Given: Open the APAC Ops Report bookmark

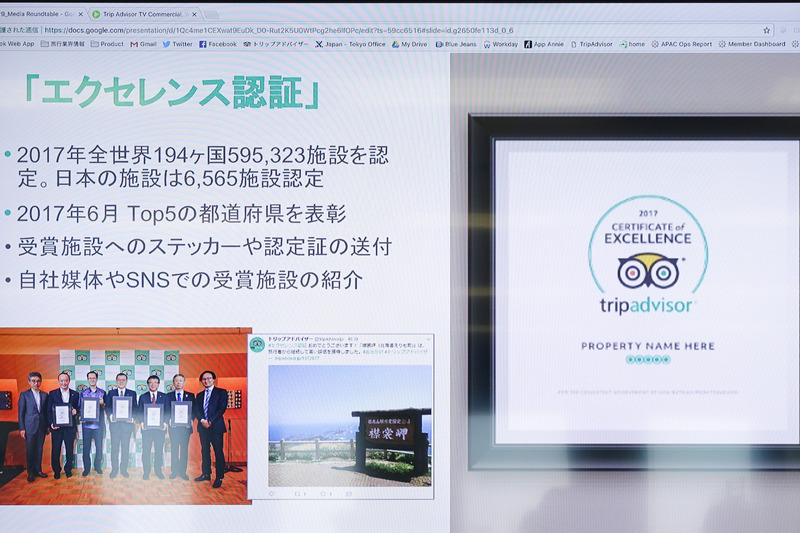Looking at the screenshot, I should point(682,44).
